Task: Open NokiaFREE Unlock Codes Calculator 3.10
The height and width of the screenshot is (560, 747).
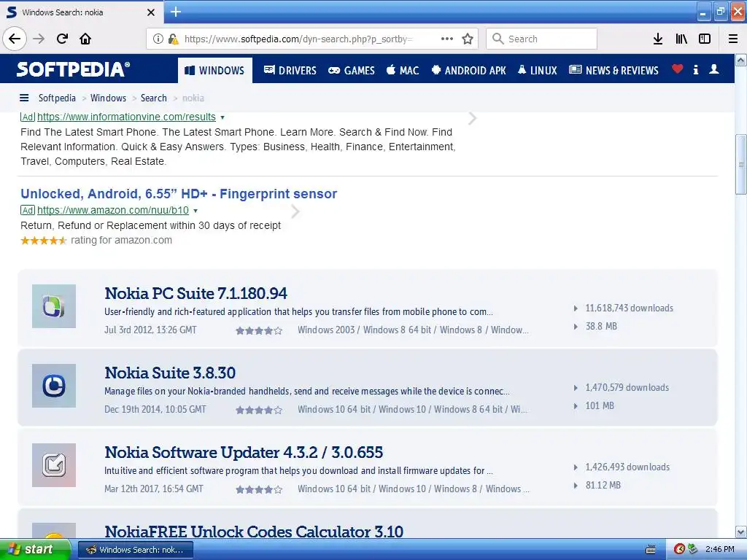Action: 254,532
